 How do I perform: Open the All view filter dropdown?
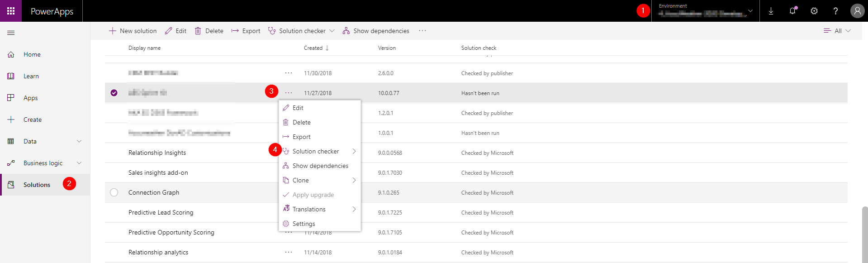[x=837, y=31]
